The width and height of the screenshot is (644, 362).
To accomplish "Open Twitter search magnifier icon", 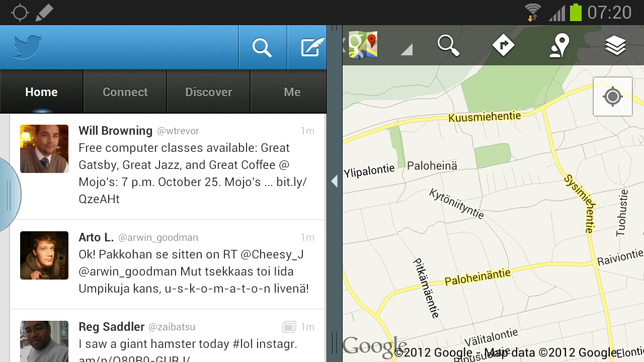I will [x=262, y=48].
